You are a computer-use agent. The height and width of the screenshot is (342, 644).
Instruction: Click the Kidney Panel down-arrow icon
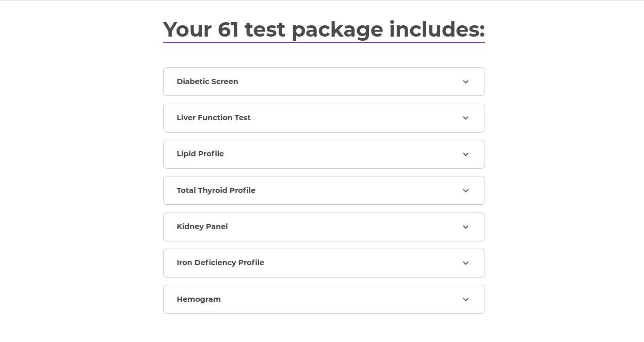pos(465,227)
